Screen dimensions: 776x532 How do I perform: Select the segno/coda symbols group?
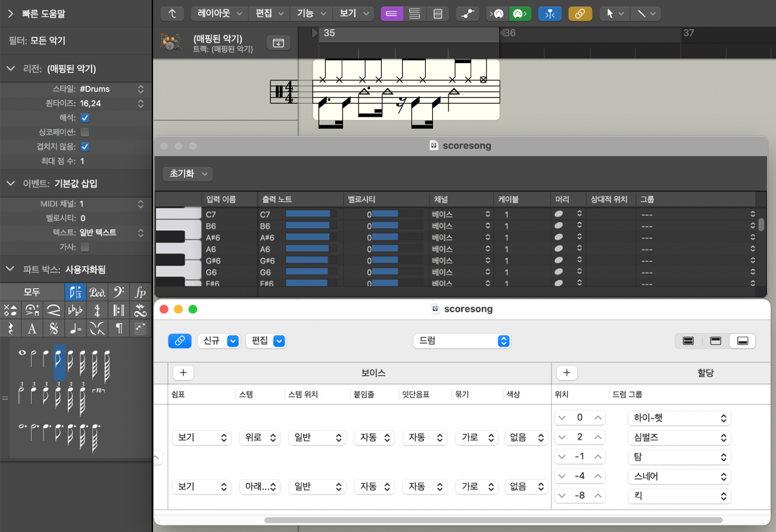point(54,328)
